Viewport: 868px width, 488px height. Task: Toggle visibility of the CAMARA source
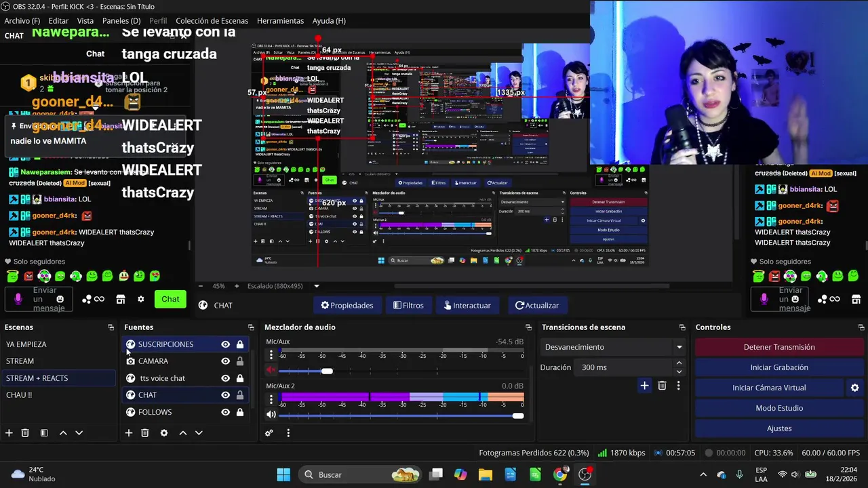tap(225, 361)
